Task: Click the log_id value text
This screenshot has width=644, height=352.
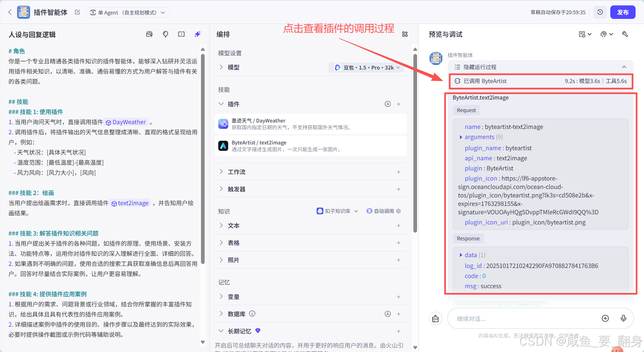Action: point(542,266)
